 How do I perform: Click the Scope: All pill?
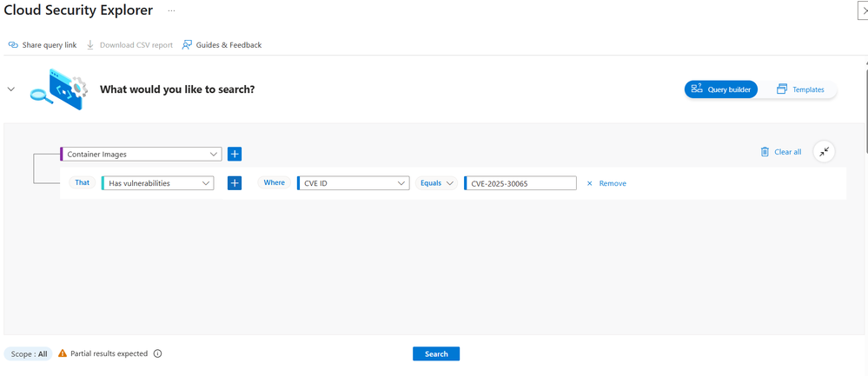28,354
